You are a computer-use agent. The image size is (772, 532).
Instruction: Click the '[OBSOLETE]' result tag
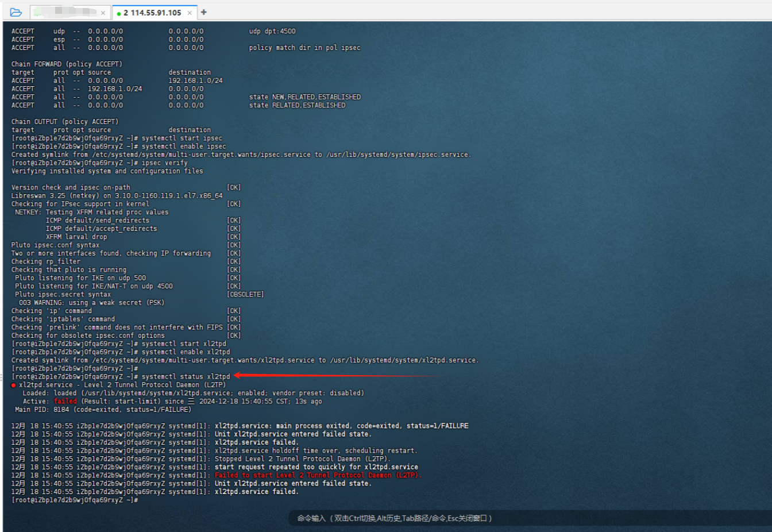(245, 295)
